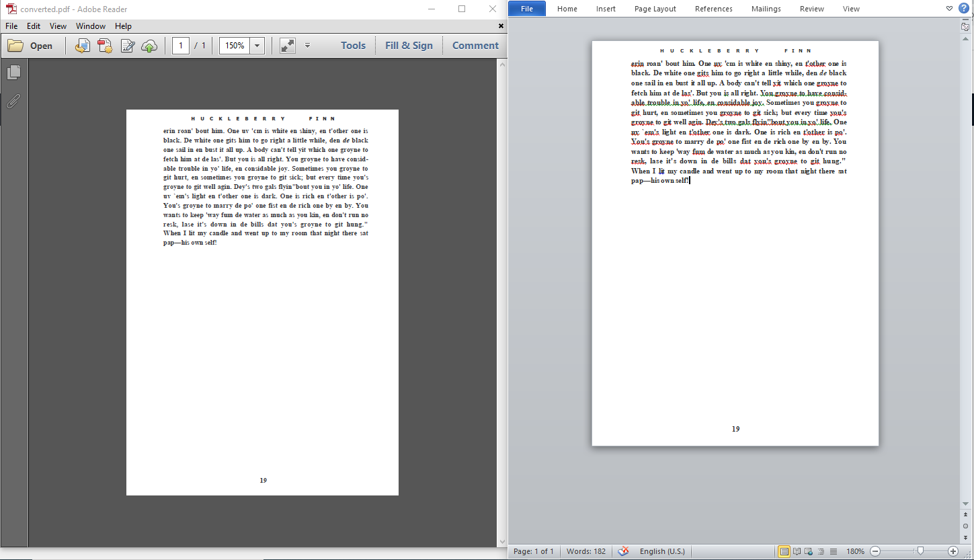Image resolution: width=974 pixels, height=560 pixels.
Task: Switch to Web Layout view
Action: (809, 551)
